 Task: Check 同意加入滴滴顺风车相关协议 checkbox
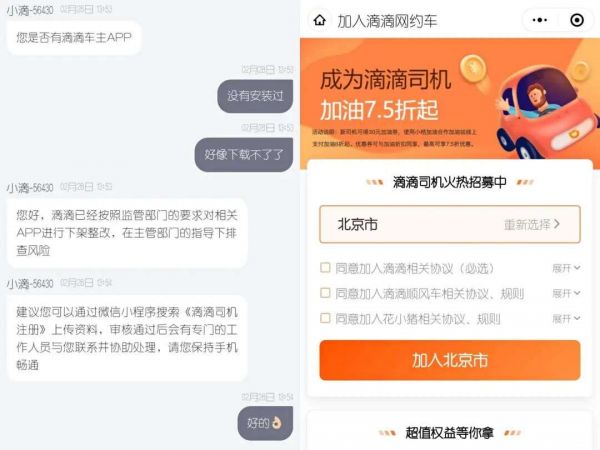pyautogui.click(x=325, y=293)
